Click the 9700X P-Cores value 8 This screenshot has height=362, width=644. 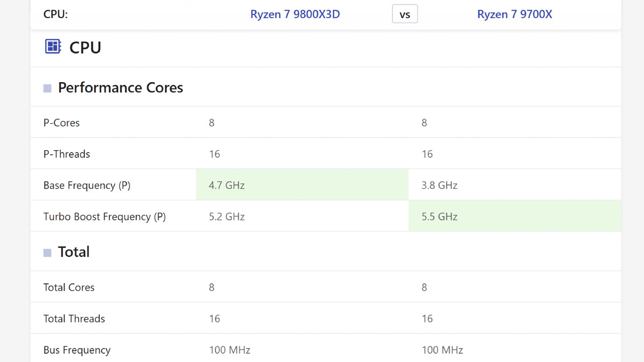(424, 123)
